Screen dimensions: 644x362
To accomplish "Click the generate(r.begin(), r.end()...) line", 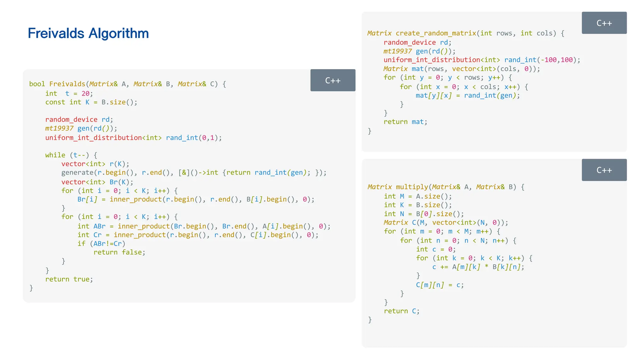I will tap(194, 173).
